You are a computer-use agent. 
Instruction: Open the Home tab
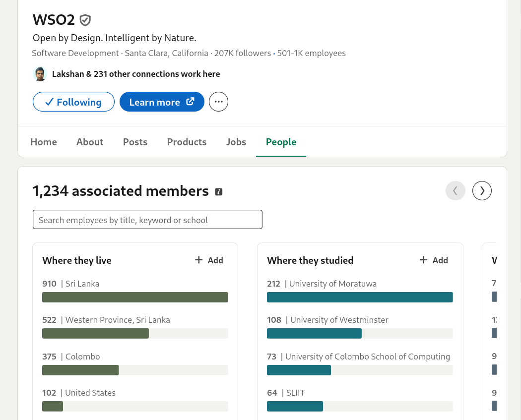pos(44,142)
